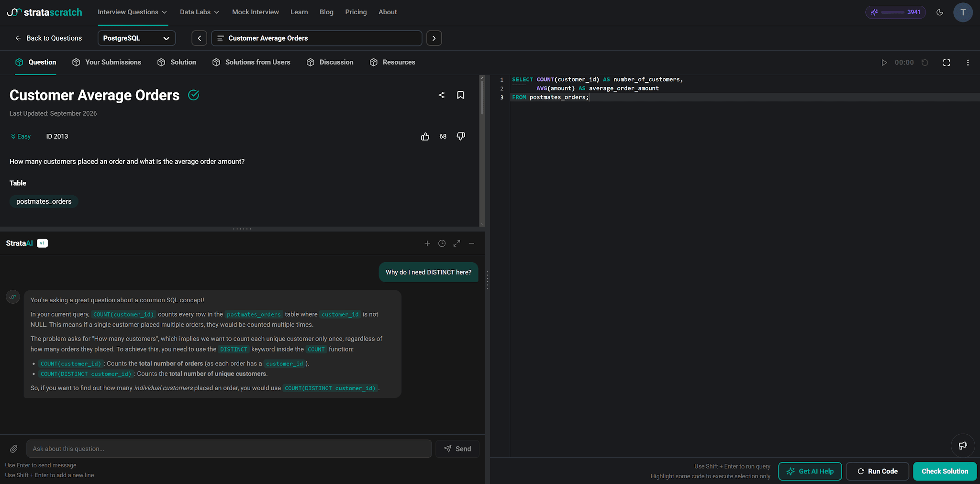Viewport: 980px width, 484px height.
Task: Open Interview Questions dropdown menu
Action: tap(133, 12)
